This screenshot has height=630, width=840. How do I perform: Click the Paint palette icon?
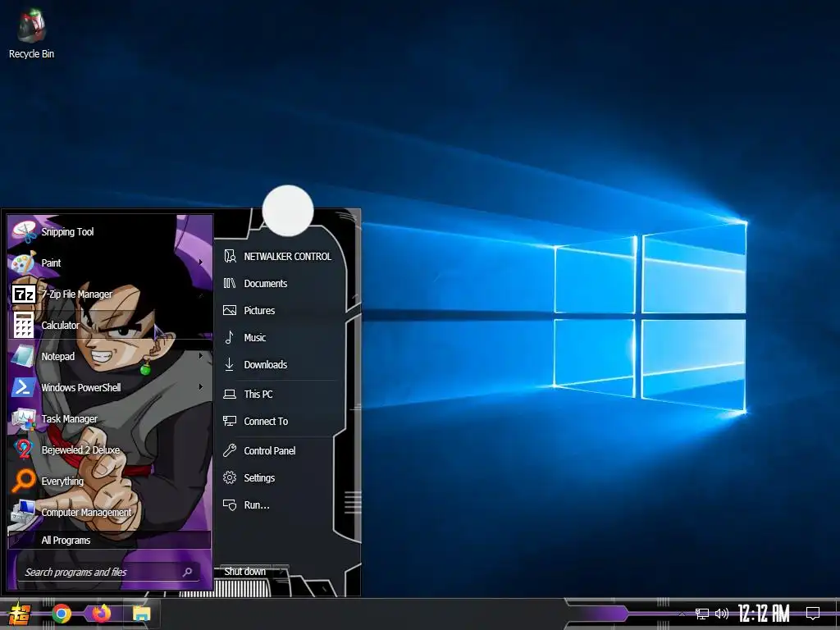[24, 262]
